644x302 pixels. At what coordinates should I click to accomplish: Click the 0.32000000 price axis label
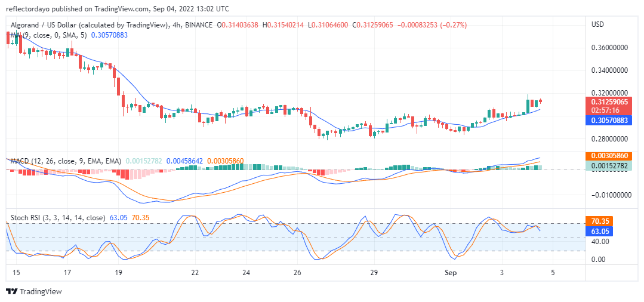point(609,93)
